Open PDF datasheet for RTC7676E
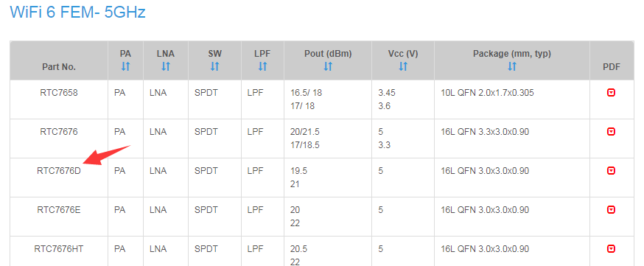Viewport: 644px width, 266px height. [611, 210]
